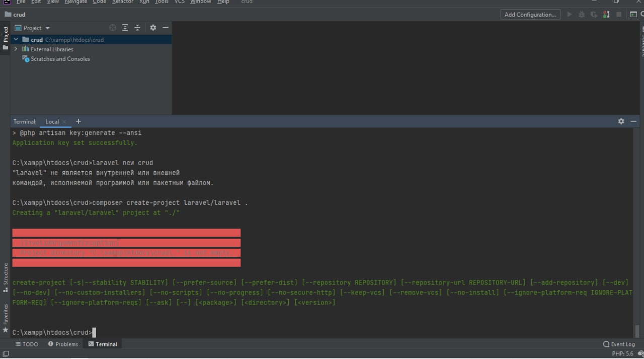Open the Event Log
Viewport: 644px width, 359px height.
pos(619,344)
